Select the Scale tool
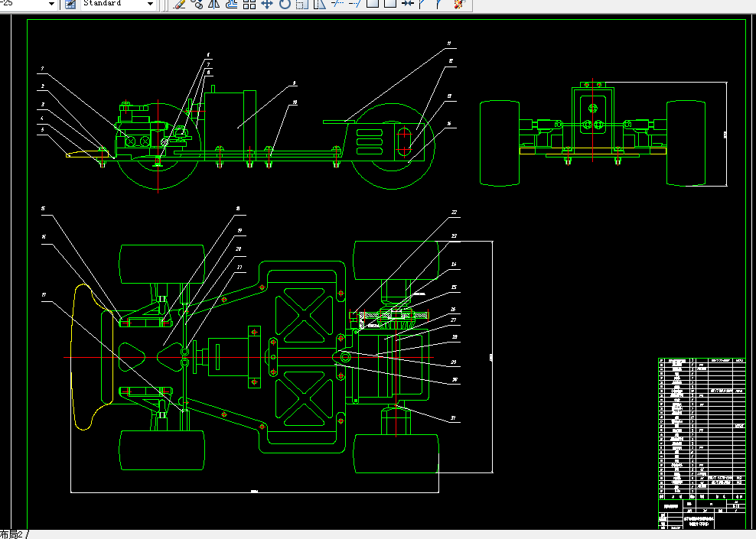 pos(301,5)
